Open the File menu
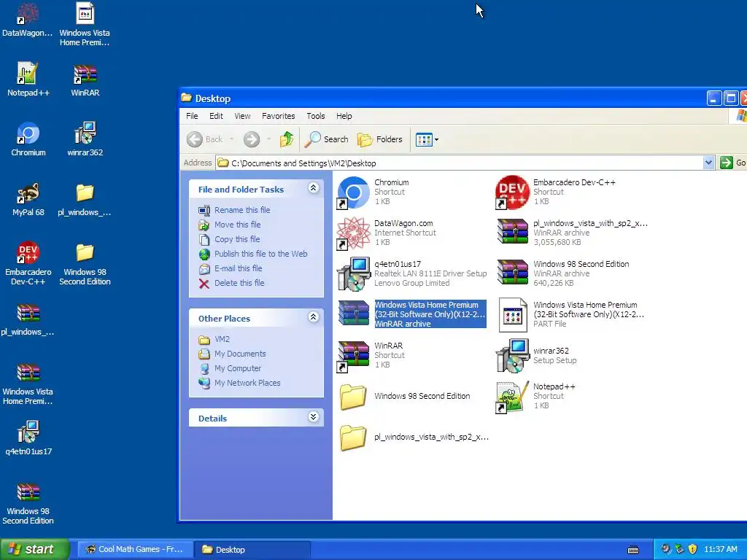 pyautogui.click(x=192, y=116)
